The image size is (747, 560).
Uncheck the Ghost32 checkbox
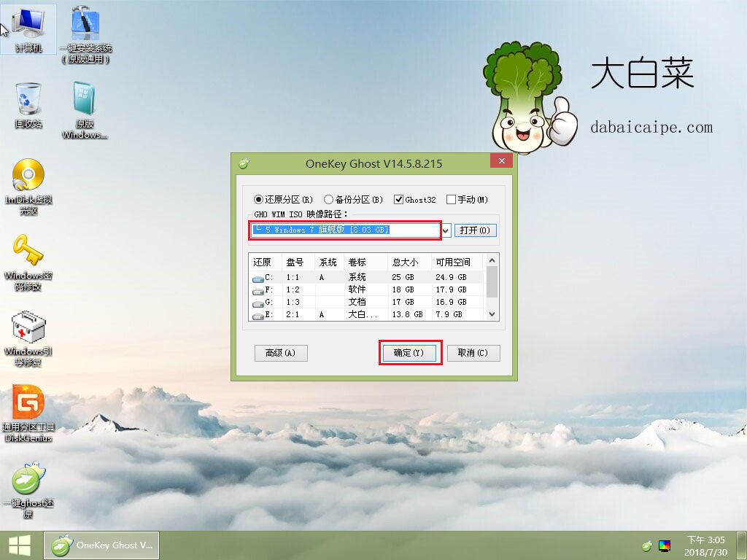[398, 200]
